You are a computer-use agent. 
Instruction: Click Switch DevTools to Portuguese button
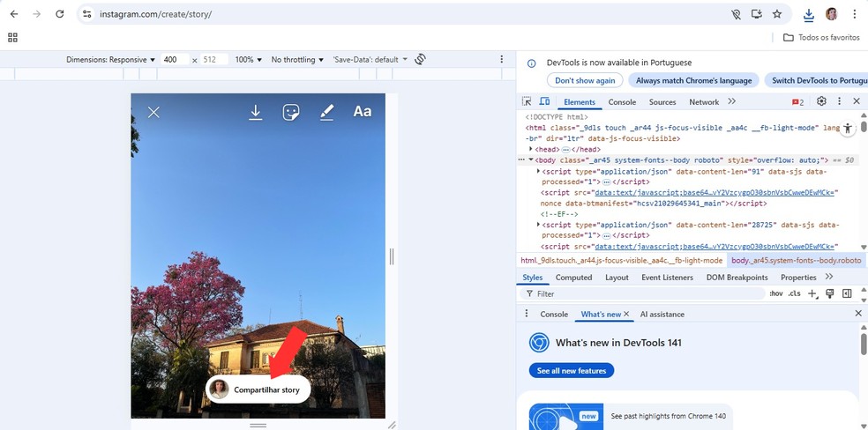point(816,81)
